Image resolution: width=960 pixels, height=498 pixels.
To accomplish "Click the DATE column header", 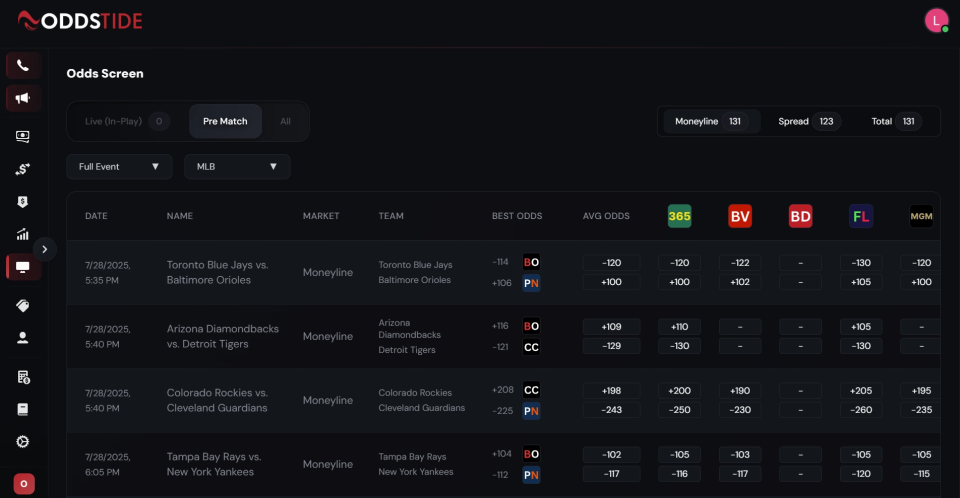I will point(96,216).
